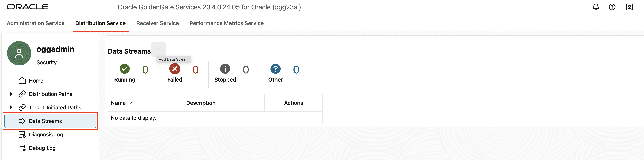Open Debug Log from sidebar
The height and width of the screenshot is (160, 644).
[x=42, y=148]
